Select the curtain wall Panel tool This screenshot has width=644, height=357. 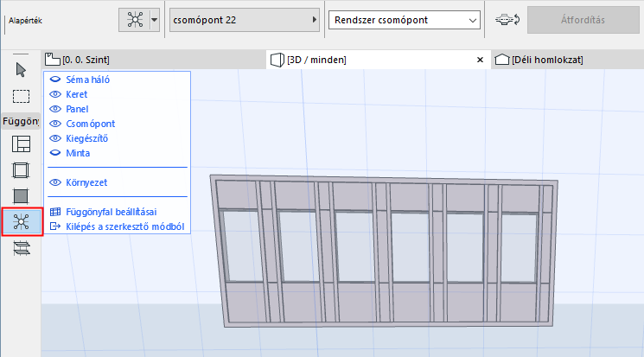[21, 196]
